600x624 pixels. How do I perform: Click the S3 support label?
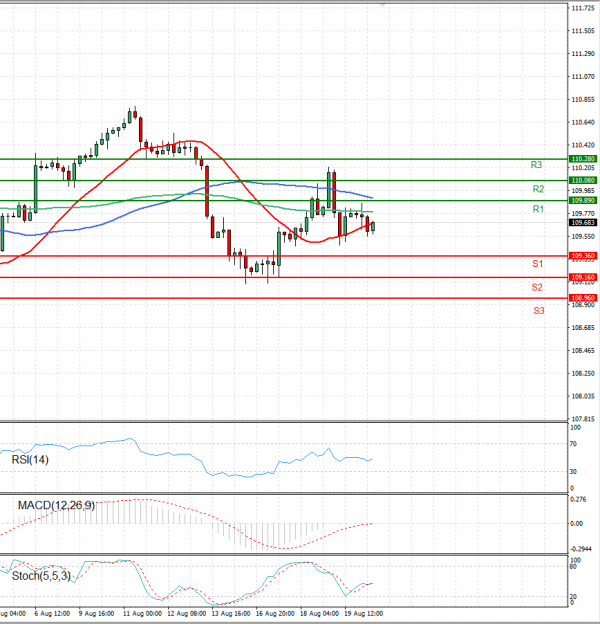(x=539, y=311)
